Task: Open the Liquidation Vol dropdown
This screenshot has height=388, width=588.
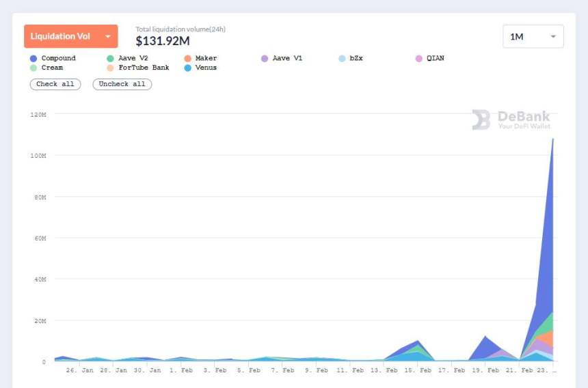Action: tap(71, 36)
